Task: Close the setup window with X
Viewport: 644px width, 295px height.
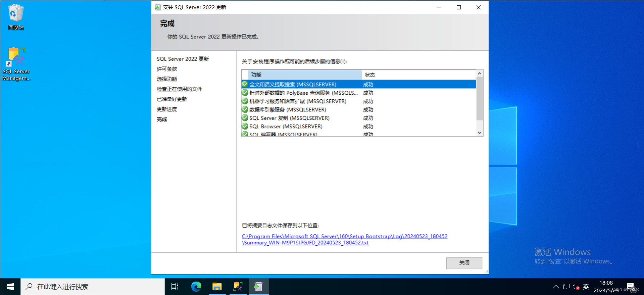Action: click(x=479, y=7)
